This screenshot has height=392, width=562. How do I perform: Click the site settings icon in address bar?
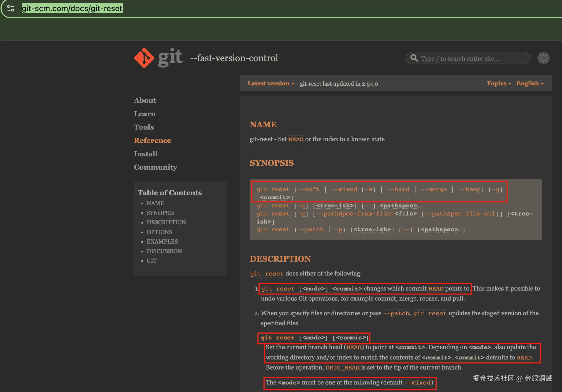tap(11, 8)
